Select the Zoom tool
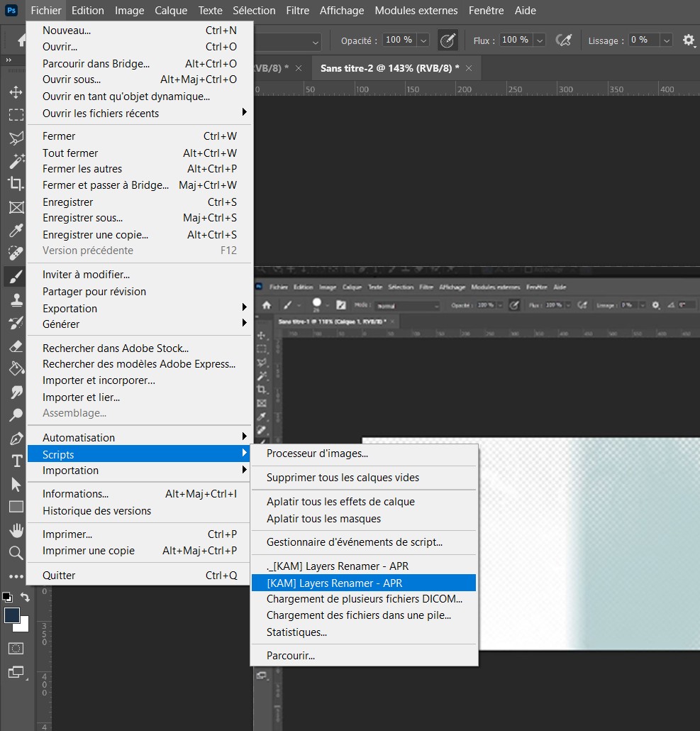This screenshot has width=700, height=731. point(16,553)
